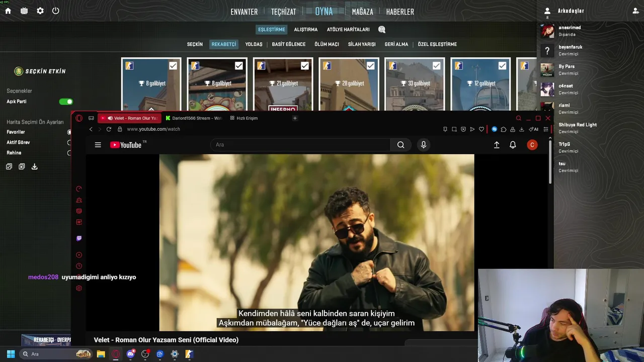
Task: Open the Opera GX Corner gamepad icon
Action: tap(91, 118)
